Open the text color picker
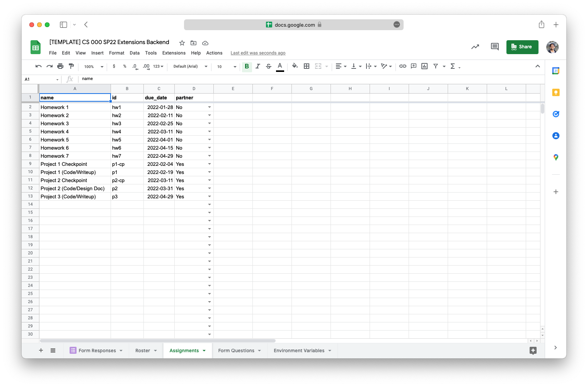 pos(280,66)
